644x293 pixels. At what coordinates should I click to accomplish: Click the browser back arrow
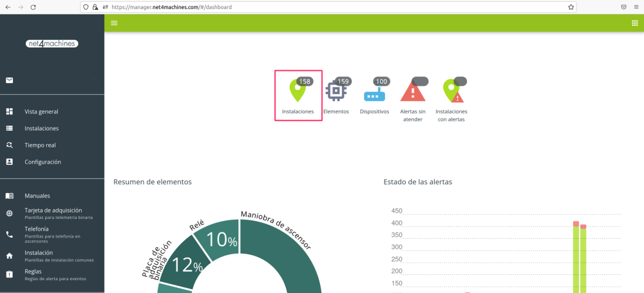click(8, 7)
